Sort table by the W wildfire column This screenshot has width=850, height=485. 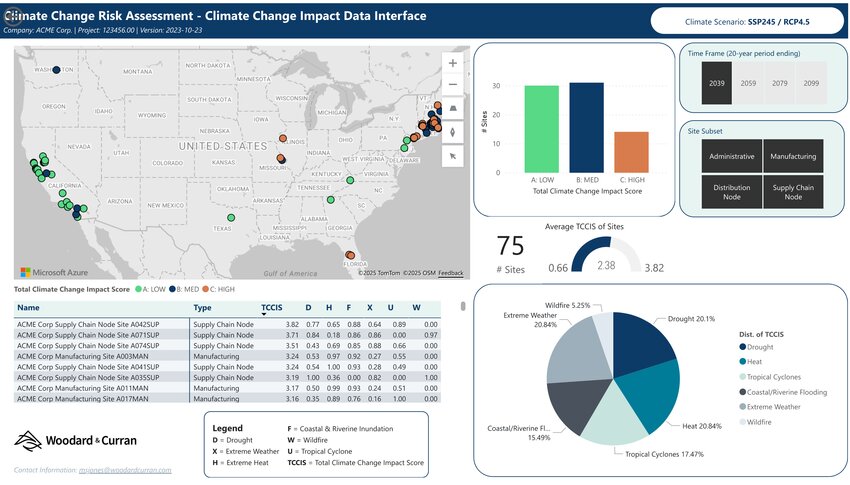click(416, 307)
